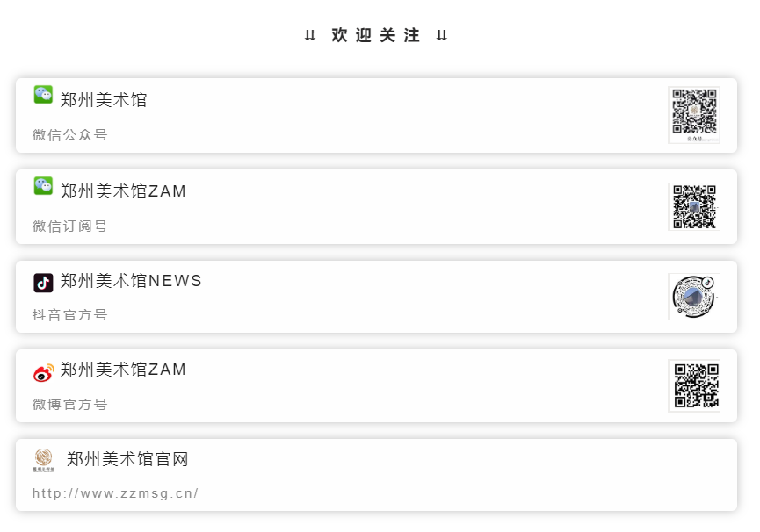Click the left double-arrow beside 欢迎关注

pos(310,36)
